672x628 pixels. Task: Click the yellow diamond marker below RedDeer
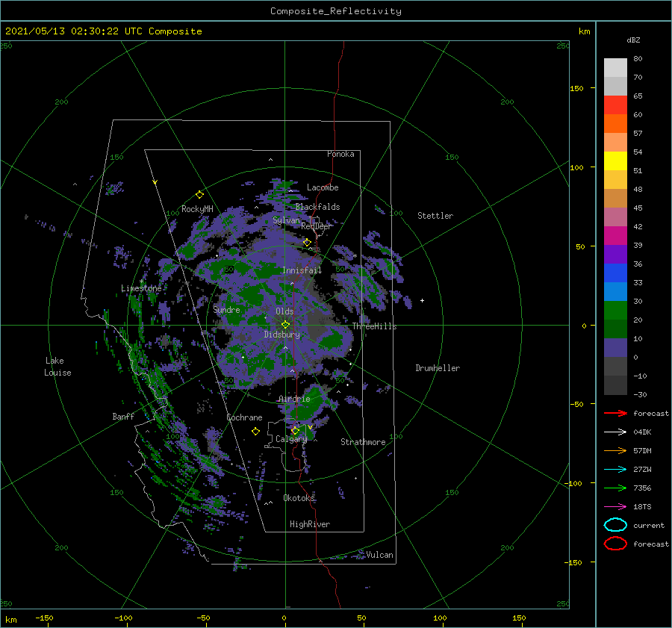[307, 243]
